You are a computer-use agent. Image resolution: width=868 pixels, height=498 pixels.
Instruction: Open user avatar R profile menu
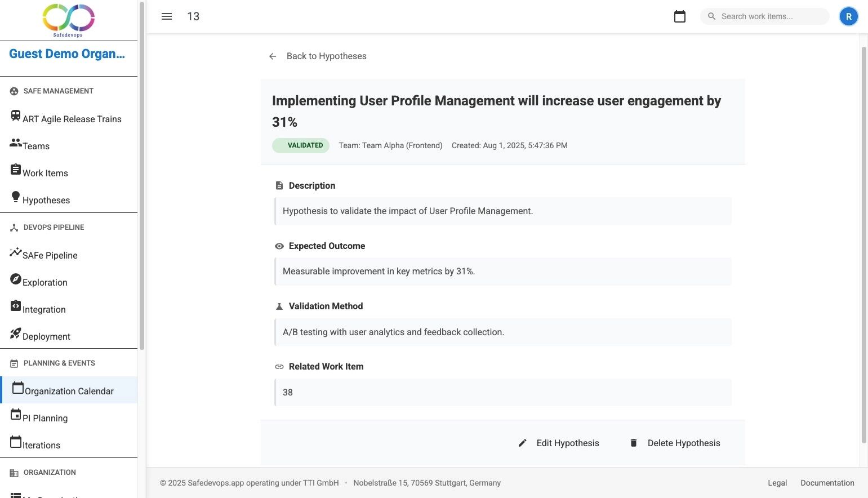tap(848, 16)
